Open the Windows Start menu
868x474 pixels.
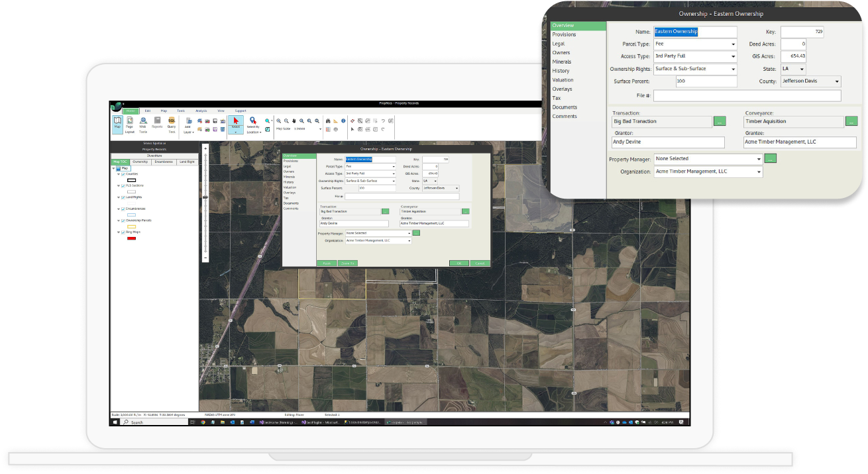pos(115,422)
